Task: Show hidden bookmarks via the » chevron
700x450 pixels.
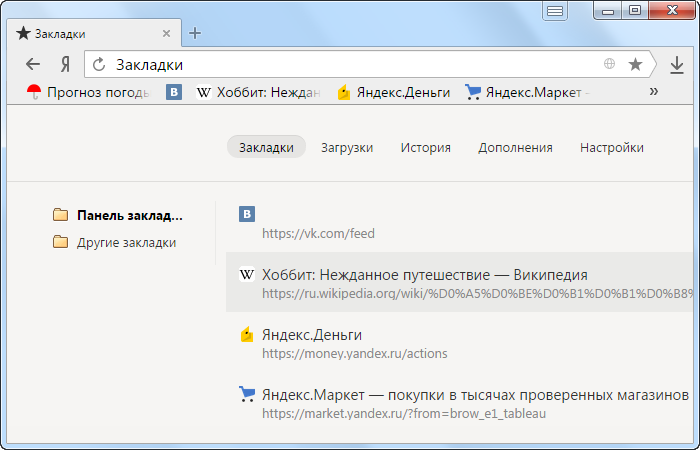Action: tap(654, 92)
